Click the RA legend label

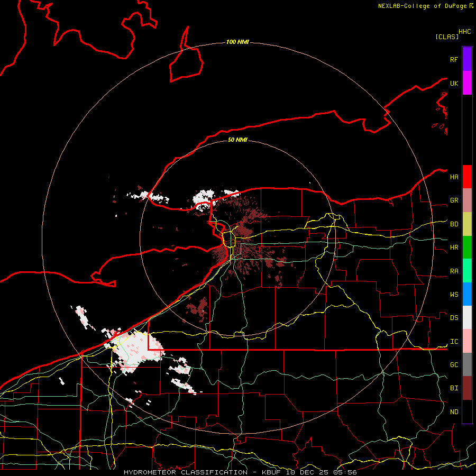pos(454,271)
